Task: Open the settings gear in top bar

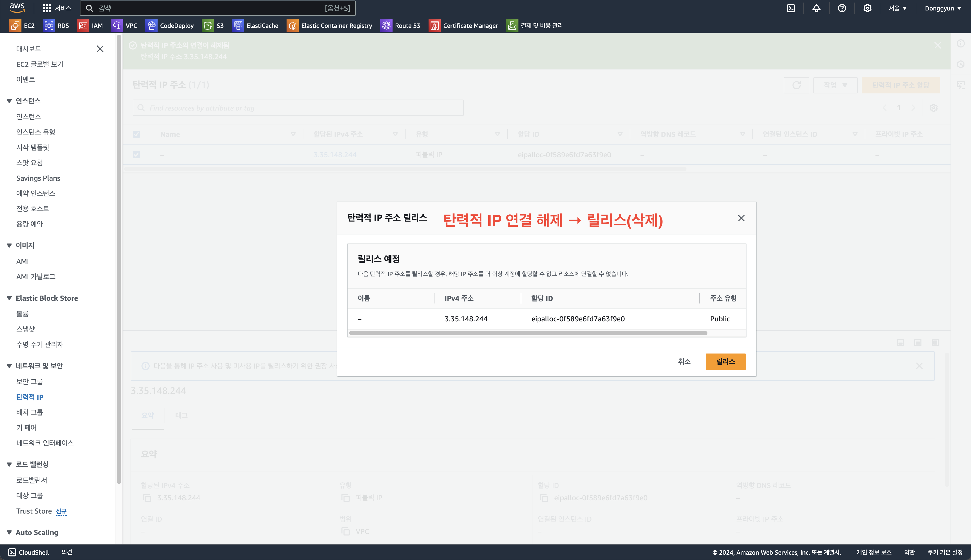Action: [867, 8]
